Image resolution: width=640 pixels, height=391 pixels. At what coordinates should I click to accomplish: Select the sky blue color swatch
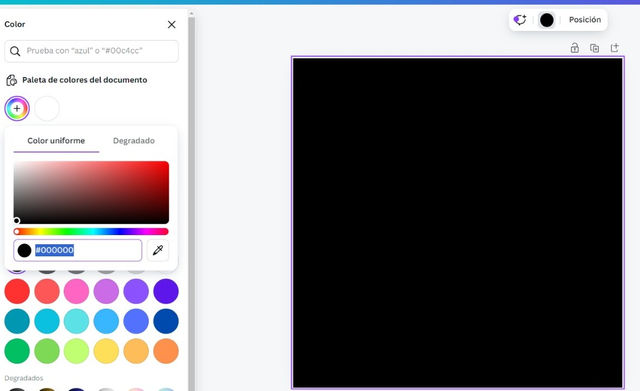tap(106, 321)
